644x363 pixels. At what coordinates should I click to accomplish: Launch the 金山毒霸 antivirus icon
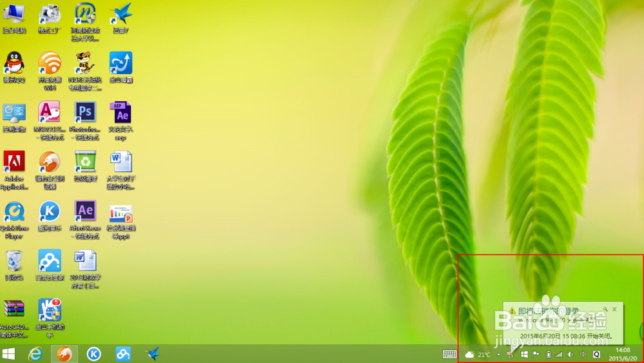coord(121,67)
